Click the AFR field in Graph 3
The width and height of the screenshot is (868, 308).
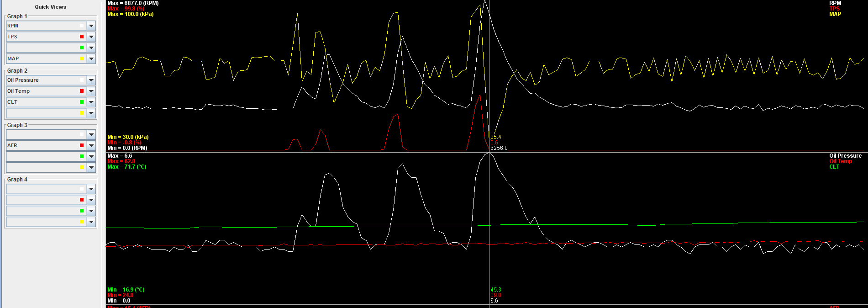click(43, 146)
